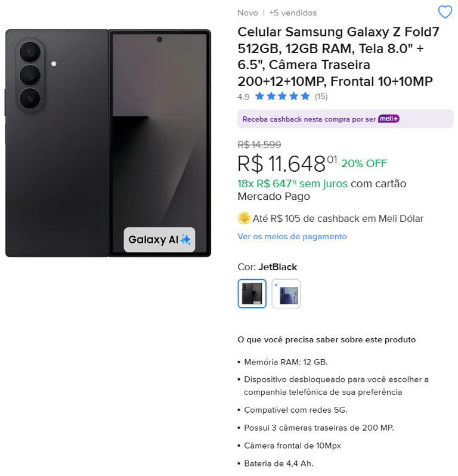Click the 4.9 rating score
The image size is (458, 476).
coord(243,97)
